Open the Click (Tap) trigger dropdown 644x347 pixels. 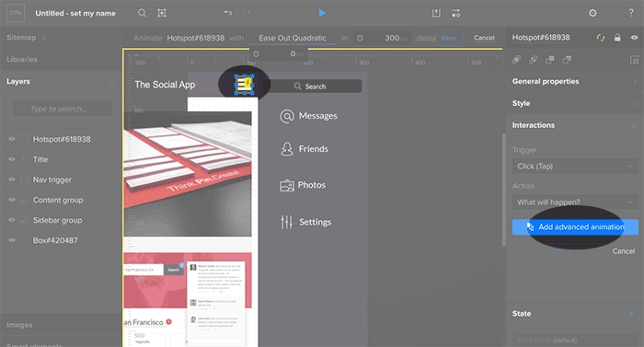pyautogui.click(x=575, y=167)
